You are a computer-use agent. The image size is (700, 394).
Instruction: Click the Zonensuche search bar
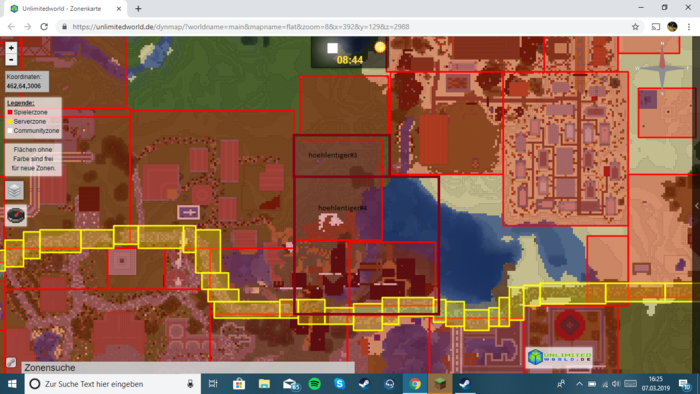(x=188, y=368)
